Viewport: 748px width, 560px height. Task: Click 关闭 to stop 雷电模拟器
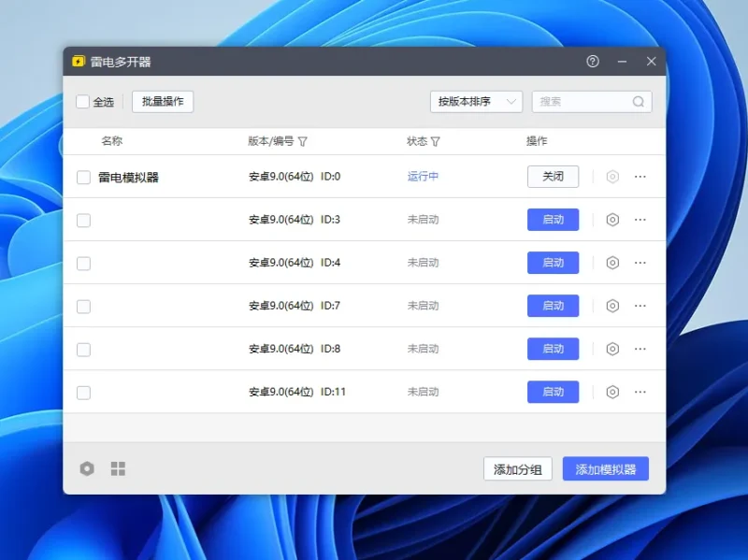pyautogui.click(x=553, y=177)
